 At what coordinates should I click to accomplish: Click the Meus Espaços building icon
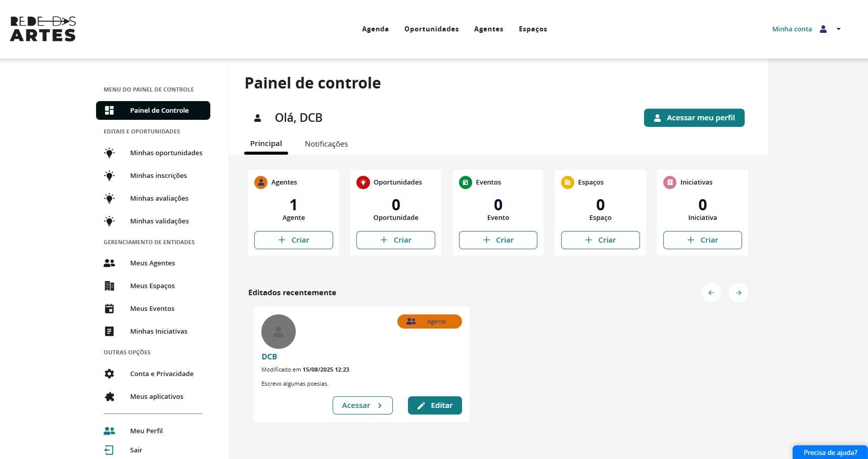(109, 286)
